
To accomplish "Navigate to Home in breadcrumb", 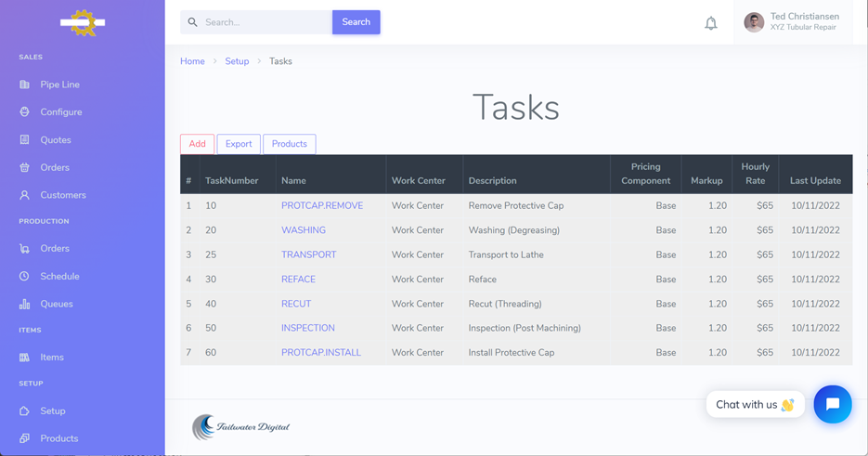I will [192, 61].
